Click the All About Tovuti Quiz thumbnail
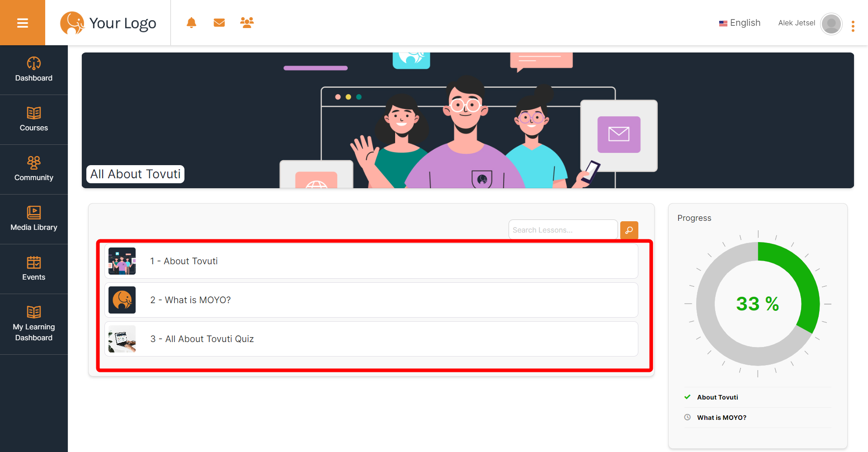This screenshot has height=452, width=868. 122,339
